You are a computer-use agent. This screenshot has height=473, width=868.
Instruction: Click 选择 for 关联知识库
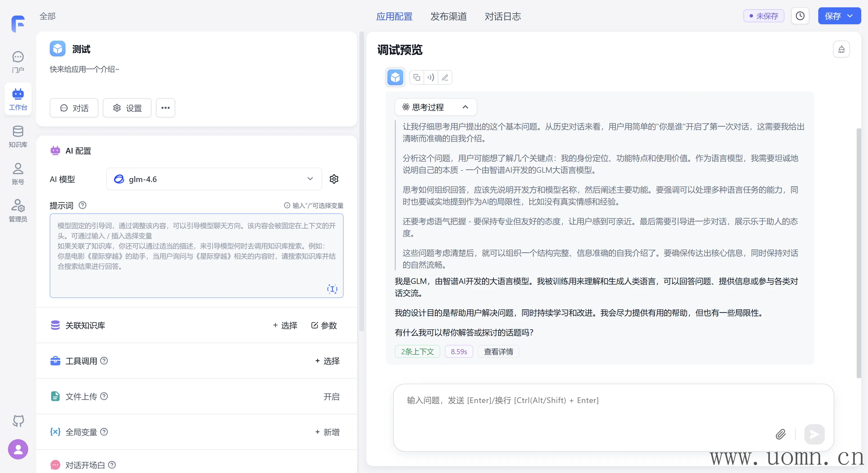click(x=285, y=325)
